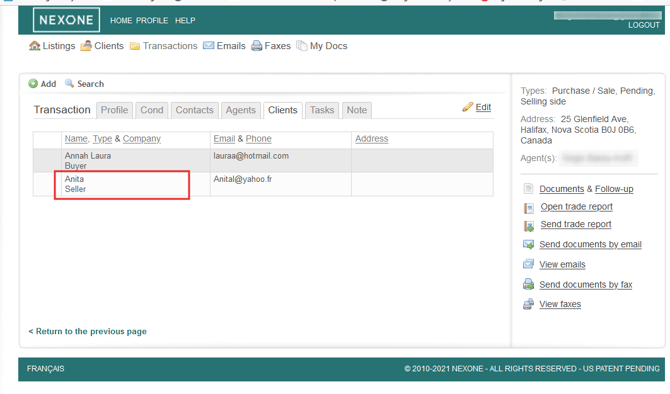Select the Anita seller row

(263, 184)
